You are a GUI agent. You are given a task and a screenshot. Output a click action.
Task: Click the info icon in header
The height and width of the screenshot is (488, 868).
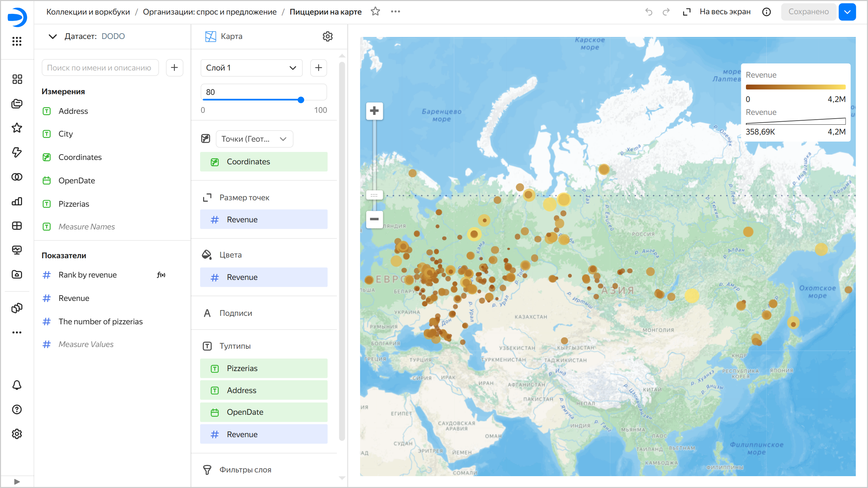click(766, 12)
